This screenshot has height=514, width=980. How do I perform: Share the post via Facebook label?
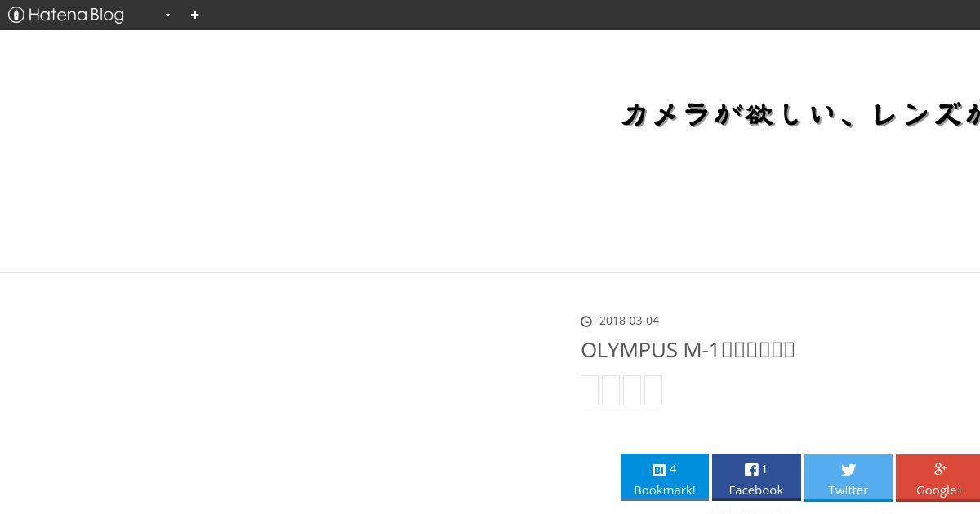756,490
